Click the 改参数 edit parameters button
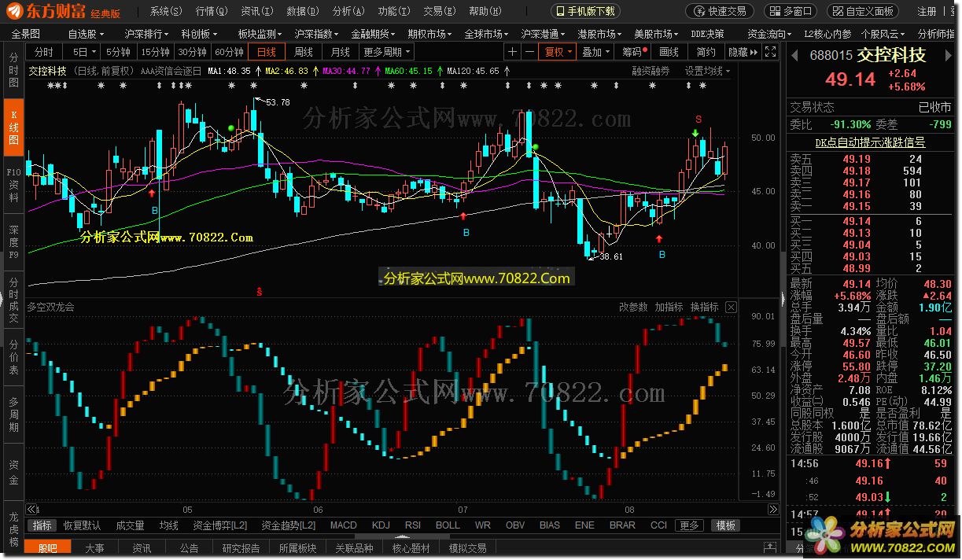The width and height of the screenshot is (962, 560). [x=633, y=307]
